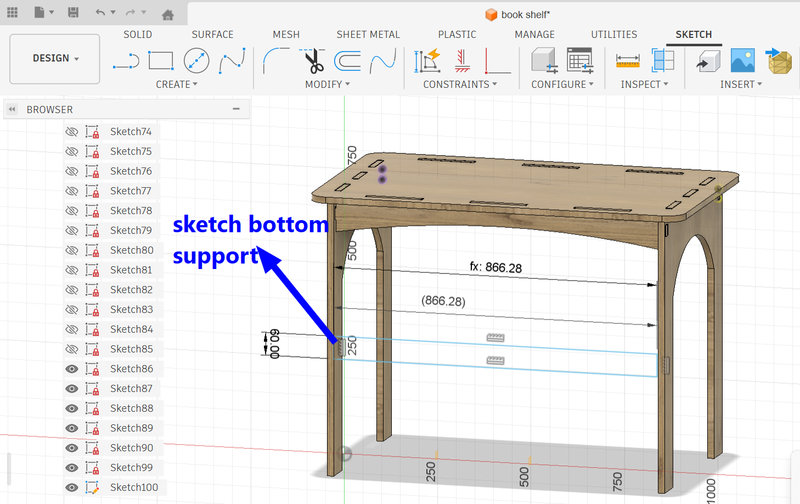Apply the Perpendicular constraint tool
The width and height of the screenshot is (800, 504).
[497, 61]
